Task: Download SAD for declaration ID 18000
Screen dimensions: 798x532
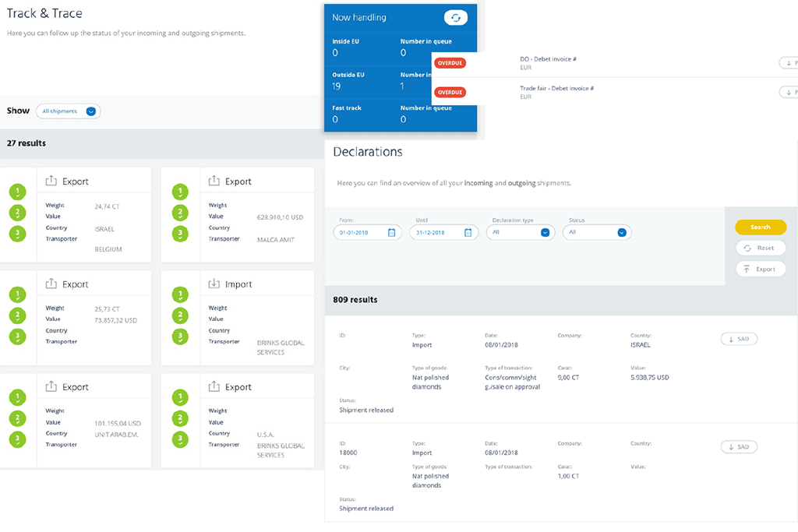Action: click(738, 447)
